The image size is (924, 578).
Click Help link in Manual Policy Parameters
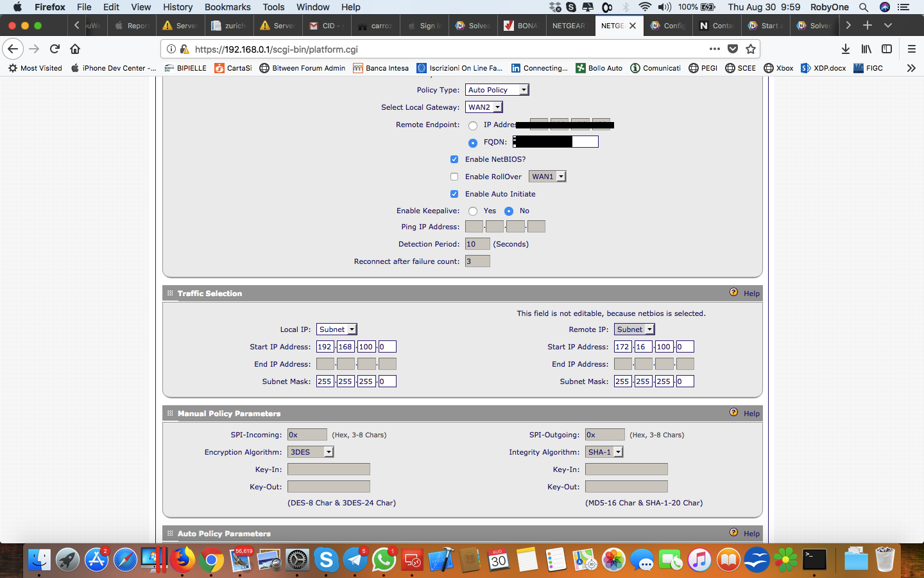[x=751, y=414]
